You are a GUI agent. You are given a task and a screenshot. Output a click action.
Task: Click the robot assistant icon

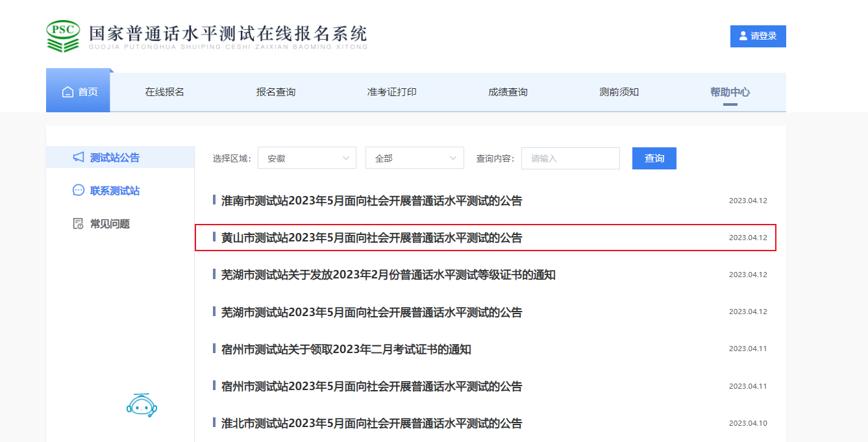[x=142, y=405]
